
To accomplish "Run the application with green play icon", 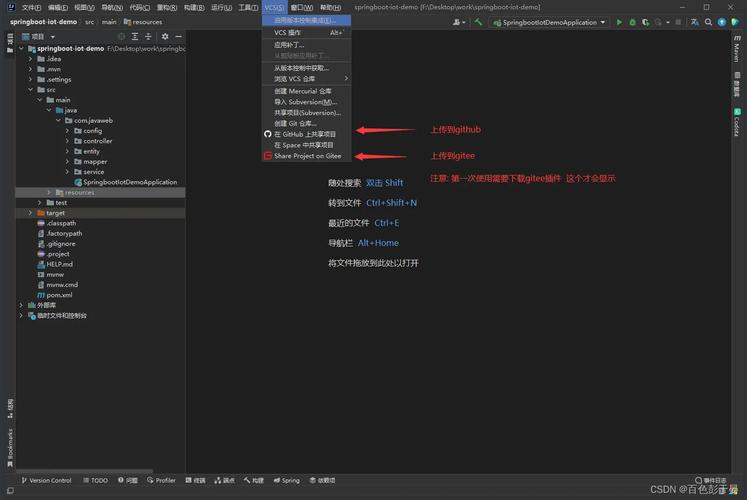I will (619, 22).
